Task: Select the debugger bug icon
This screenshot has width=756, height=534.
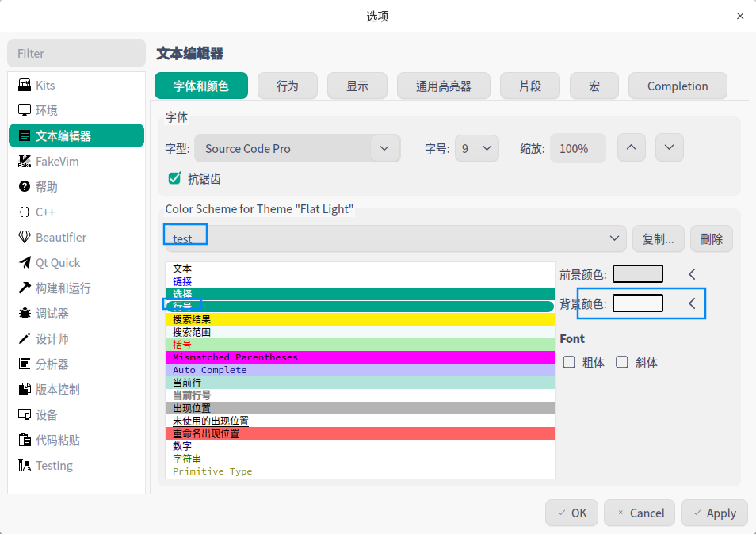Action: point(25,314)
